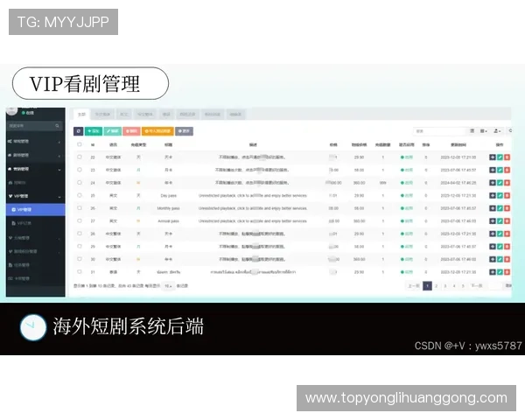Click the green edit icon for Day pass row
Viewport: 525px width, 420px height.
tap(500, 196)
